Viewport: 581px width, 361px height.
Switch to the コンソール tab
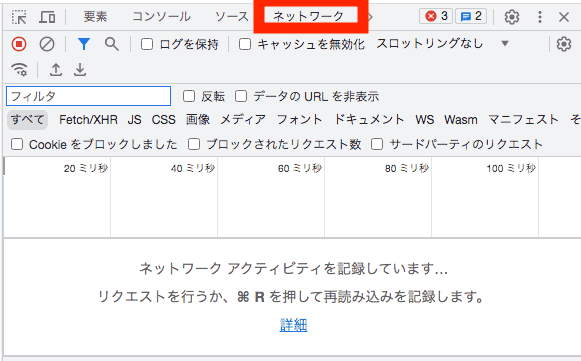pos(161,16)
